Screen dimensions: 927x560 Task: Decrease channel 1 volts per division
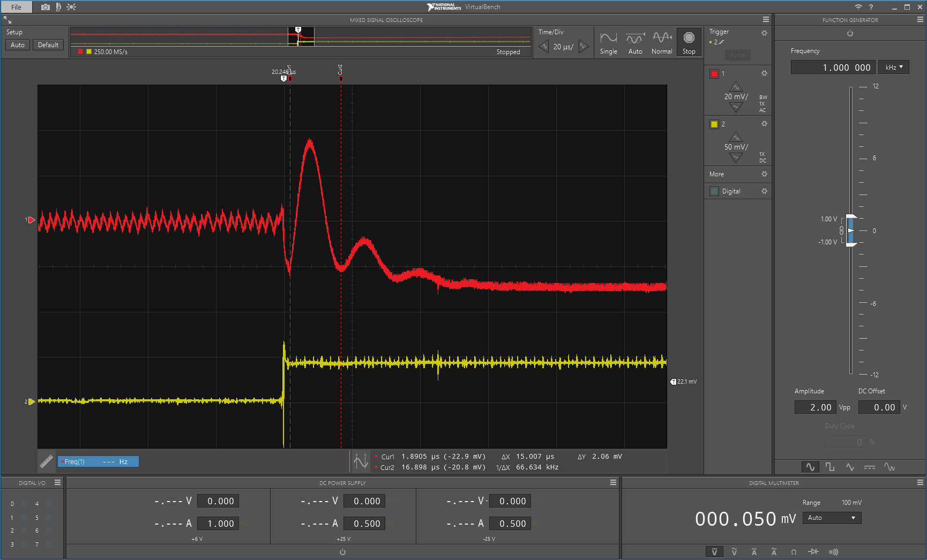[736, 107]
